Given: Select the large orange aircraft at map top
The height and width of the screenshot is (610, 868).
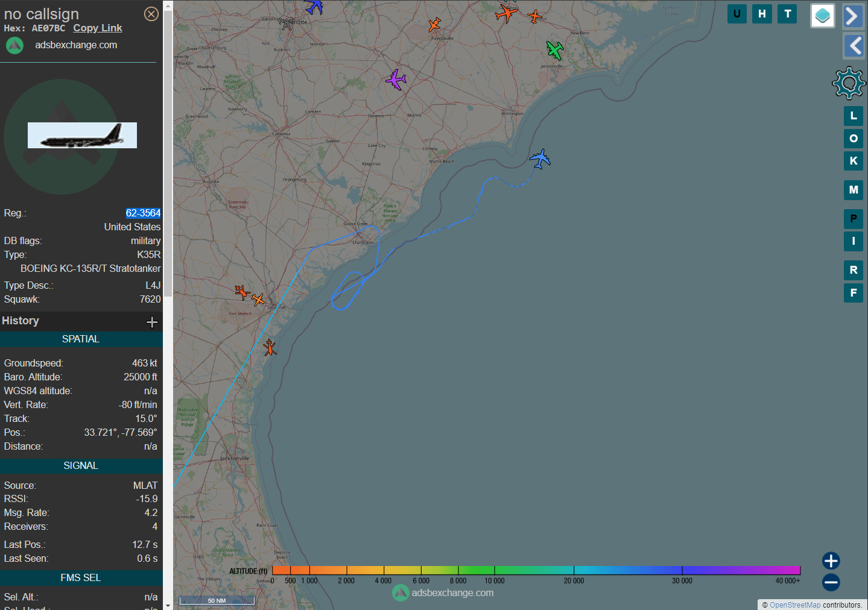Looking at the screenshot, I should pos(506,13).
